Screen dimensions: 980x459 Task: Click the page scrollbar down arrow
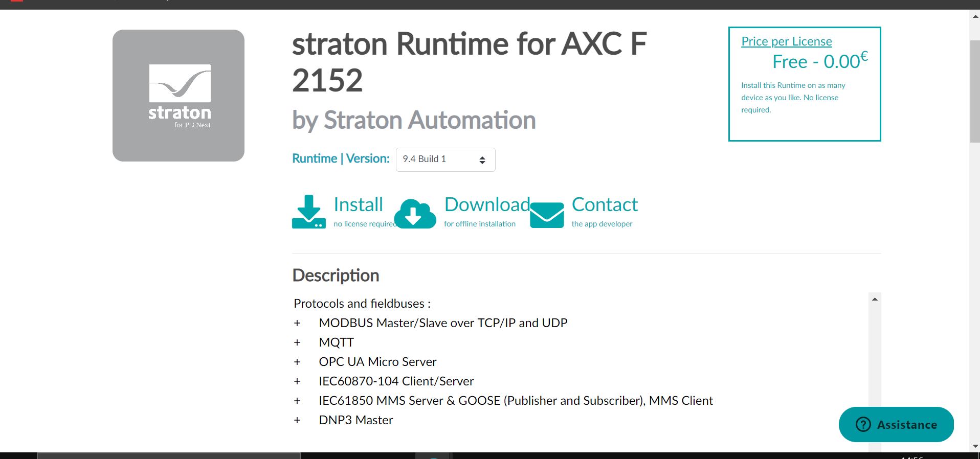(x=974, y=446)
